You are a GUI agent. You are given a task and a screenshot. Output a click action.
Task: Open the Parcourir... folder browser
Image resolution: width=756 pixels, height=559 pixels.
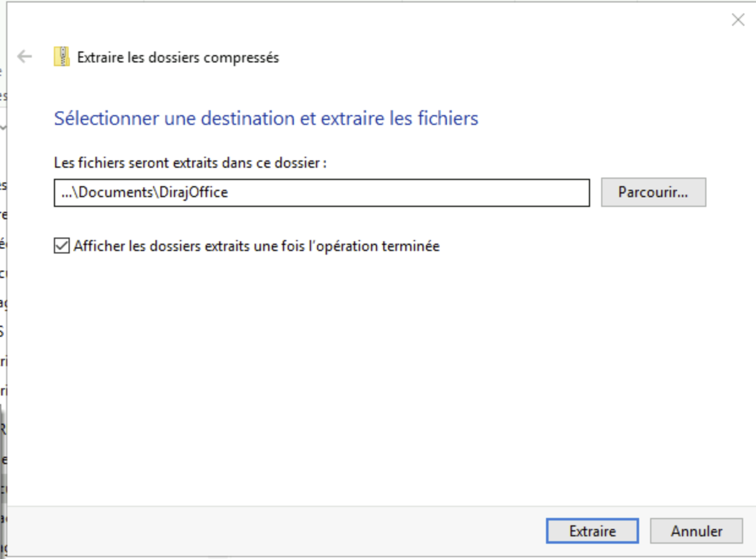(x=653, y=192)
